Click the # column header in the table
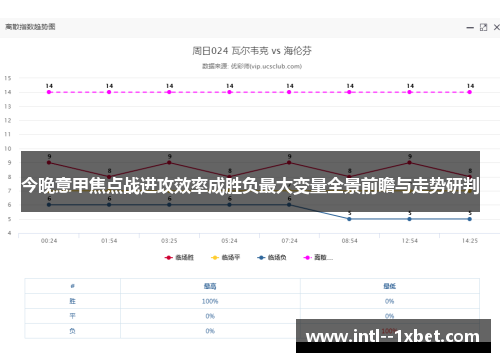500x362 pixels. click(72, 286)
